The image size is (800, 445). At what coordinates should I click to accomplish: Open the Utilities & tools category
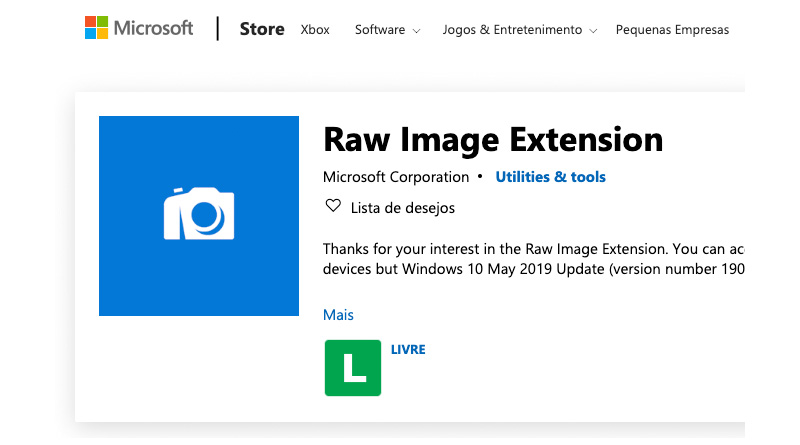point(550,177)
